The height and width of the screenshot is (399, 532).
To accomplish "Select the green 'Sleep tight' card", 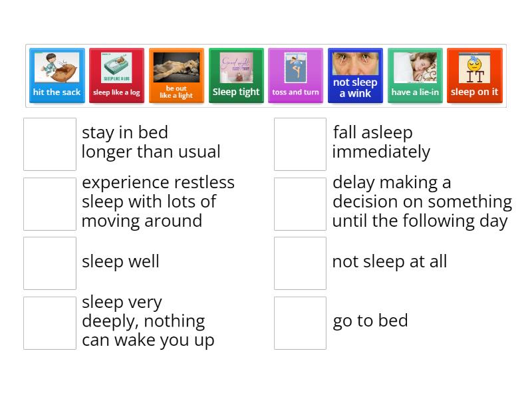I will [236, 75].
